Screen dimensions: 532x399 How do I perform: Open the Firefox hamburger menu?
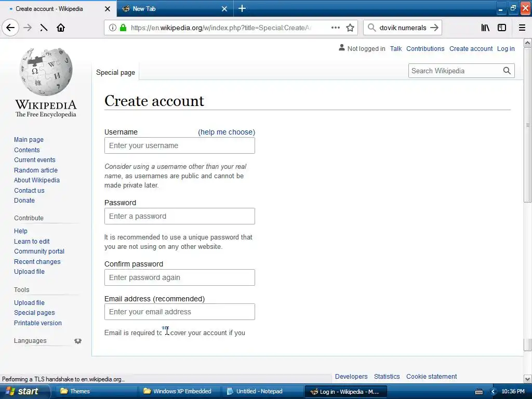(x=522, y=28)
